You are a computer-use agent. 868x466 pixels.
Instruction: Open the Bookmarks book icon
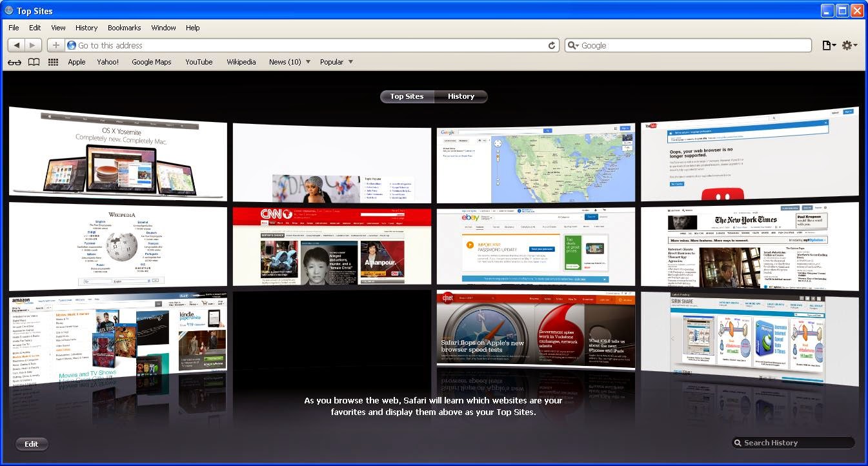coord(34,62)
